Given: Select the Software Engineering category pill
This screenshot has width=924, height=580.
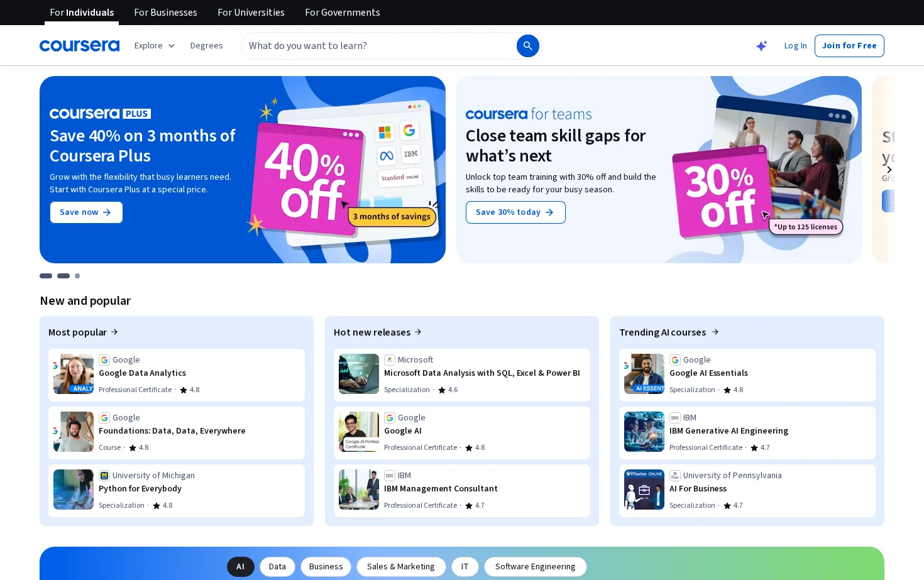Looking at the screenshot, I should click(536, 567).
